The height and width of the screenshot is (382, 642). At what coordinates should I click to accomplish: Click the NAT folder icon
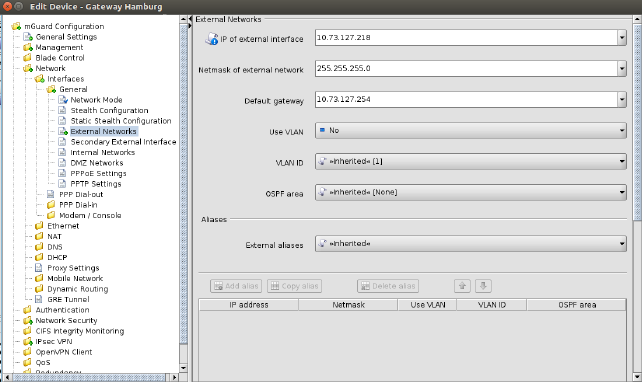tap(39, 236)
